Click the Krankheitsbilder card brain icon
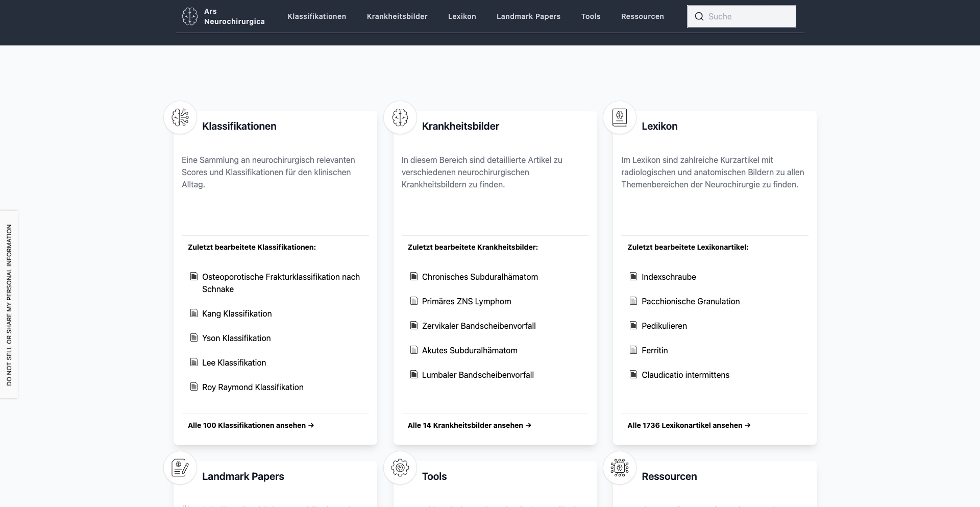Screen dimensions: 980x507 [x=400, y=117]
